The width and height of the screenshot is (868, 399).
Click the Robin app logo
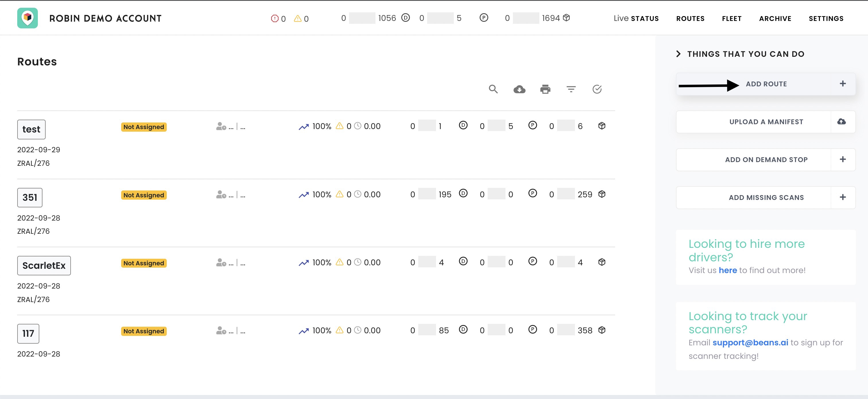coord(28,18)
